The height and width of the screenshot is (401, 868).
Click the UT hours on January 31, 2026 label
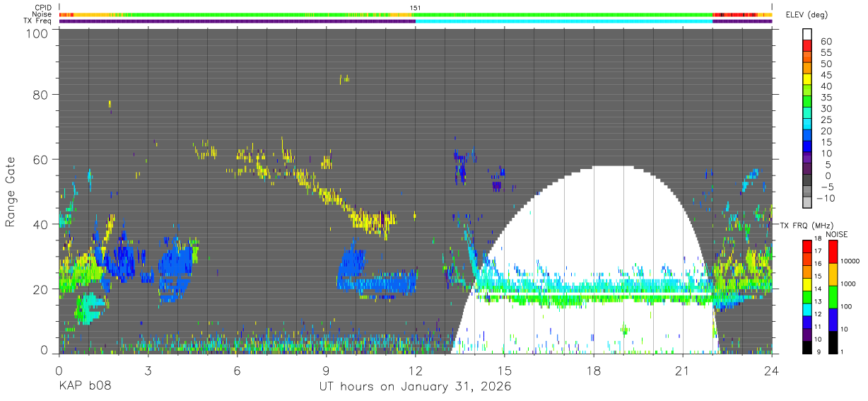point(416,386)
